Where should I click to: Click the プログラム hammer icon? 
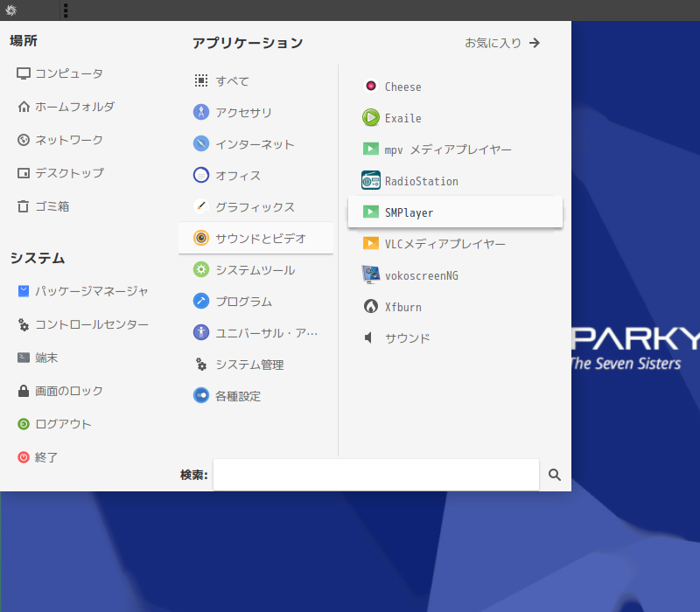pos(201,301)
